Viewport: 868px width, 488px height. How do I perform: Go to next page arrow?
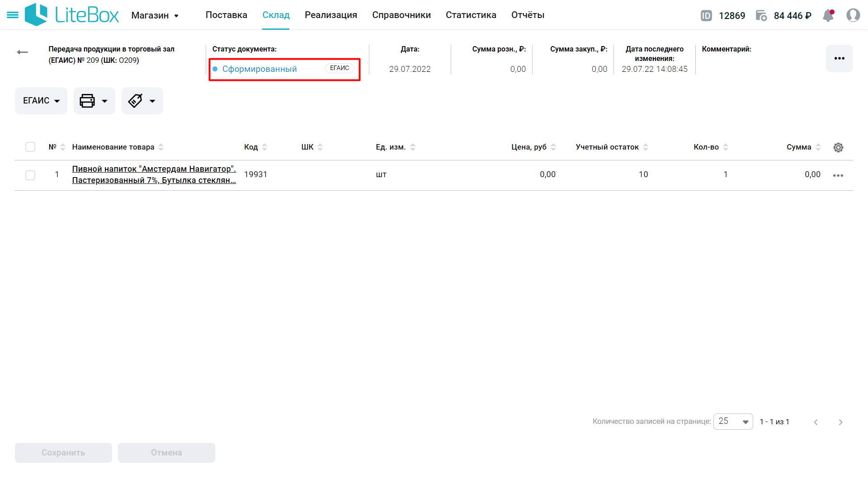click(840, 422)
